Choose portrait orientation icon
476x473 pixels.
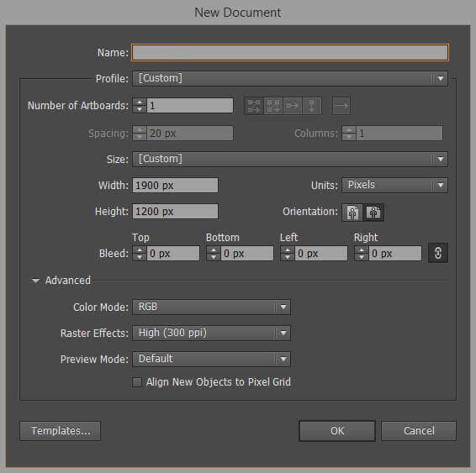point(352,212)
